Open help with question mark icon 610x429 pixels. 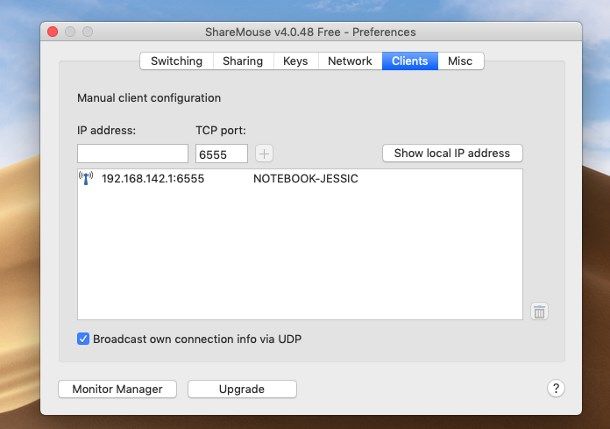tap(556, 388)
